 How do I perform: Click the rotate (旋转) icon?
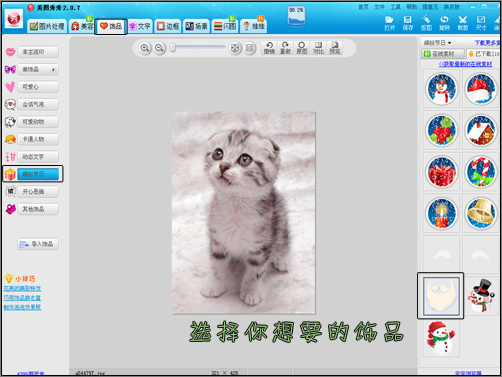point(444,23)
